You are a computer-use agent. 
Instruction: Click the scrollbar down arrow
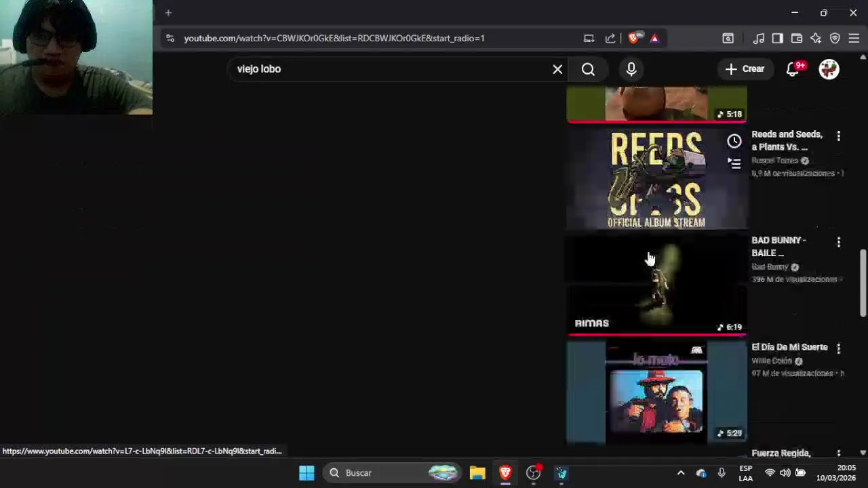pyautogui.click(x=863, y=452)
